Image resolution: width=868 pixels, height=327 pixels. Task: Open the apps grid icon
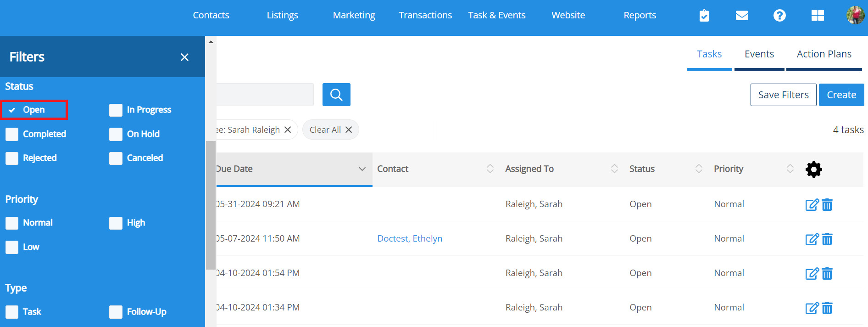click(x=818, y=16)
